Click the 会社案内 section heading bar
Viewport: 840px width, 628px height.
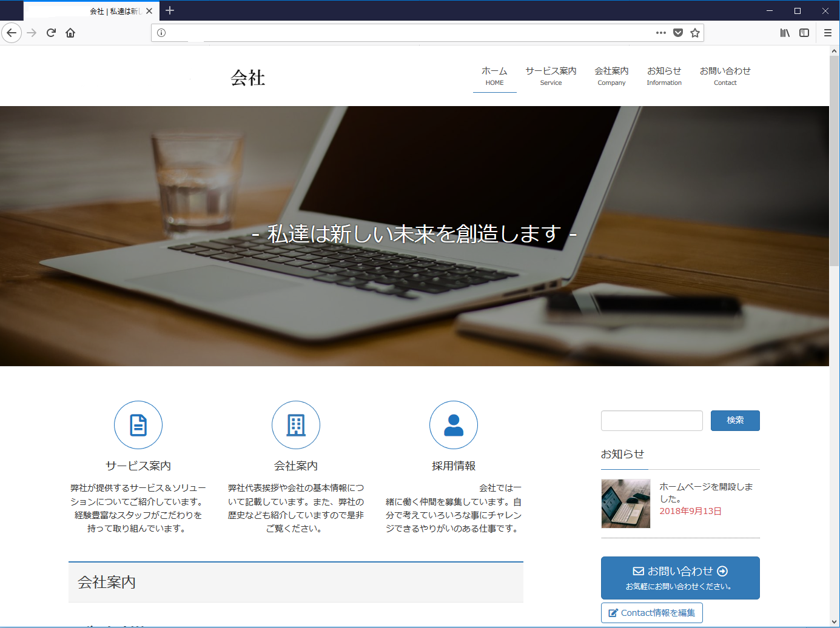pos(296,582)
